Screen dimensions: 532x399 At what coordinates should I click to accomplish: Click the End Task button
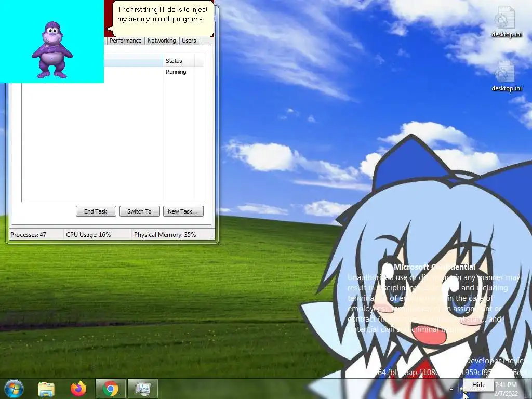[96, 211]
